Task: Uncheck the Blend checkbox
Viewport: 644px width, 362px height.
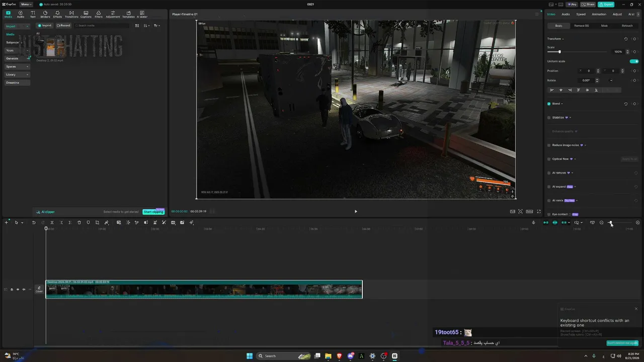Action: pos(549,104)
